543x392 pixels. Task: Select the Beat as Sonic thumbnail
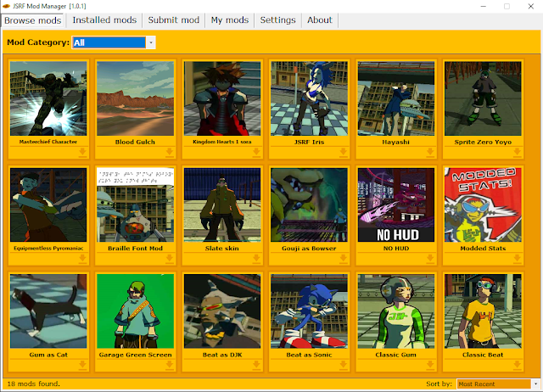(309, 311)
